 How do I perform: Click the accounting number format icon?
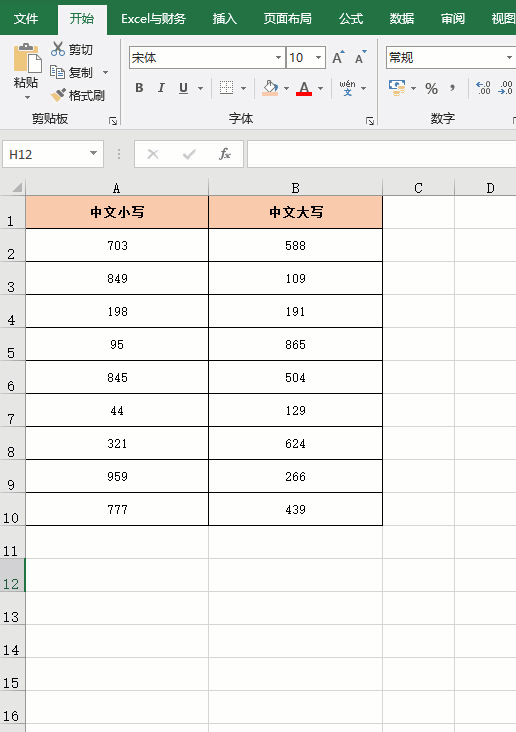point(397,88)
